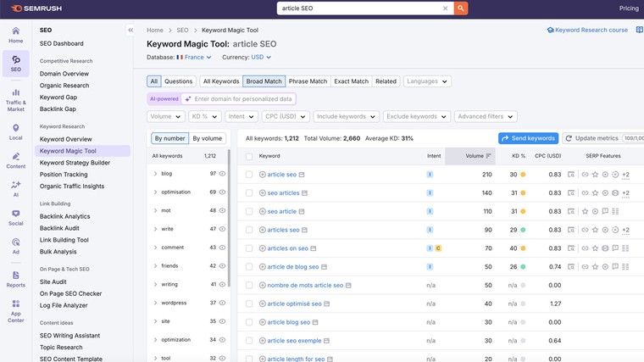Click the orange search button

(461, 8)
